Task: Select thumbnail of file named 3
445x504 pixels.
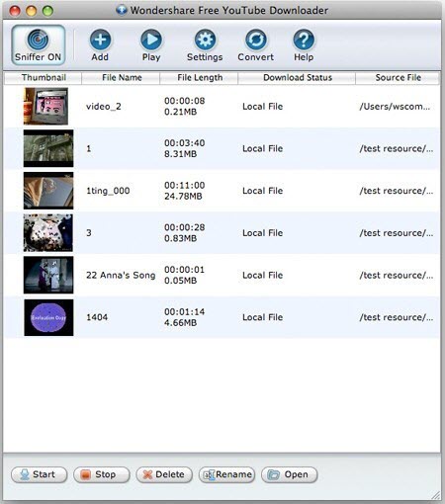Action: (48, 232)
